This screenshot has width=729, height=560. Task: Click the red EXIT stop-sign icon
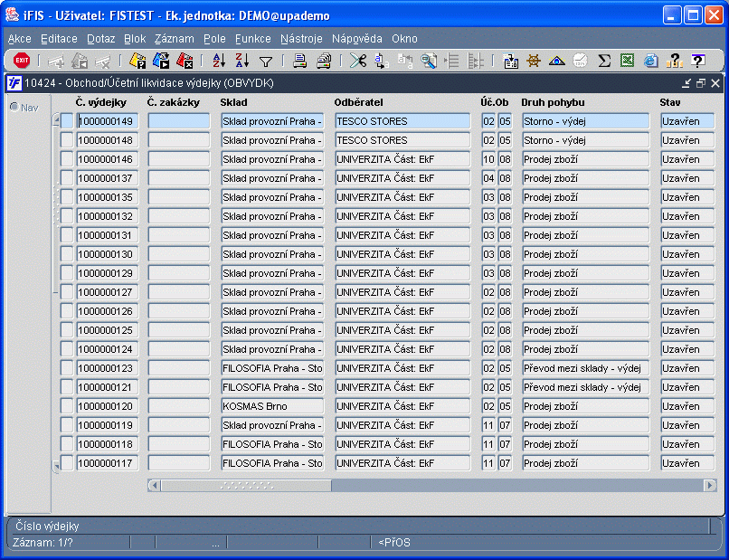click(22, 61)
